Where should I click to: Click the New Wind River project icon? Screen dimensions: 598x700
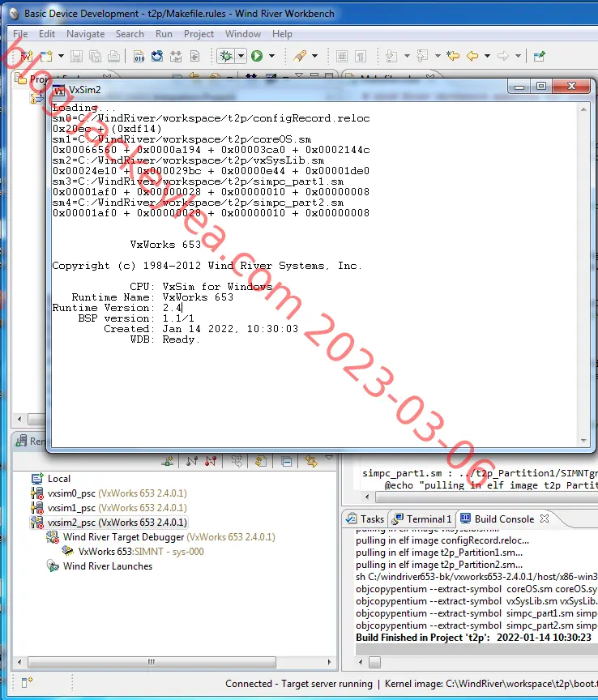pyautogui.click(x=27, y=56)
